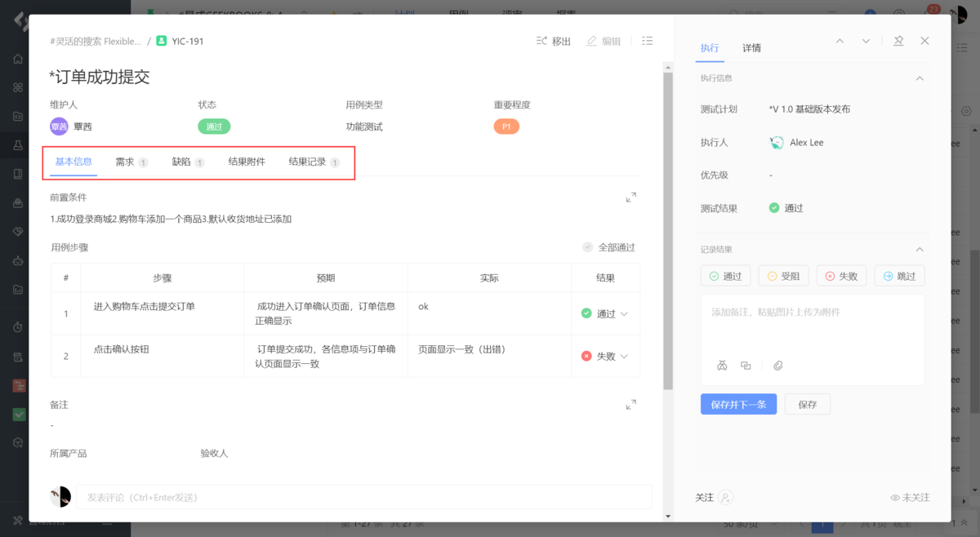
Task: Switch to the 结果附件 tab
Action: pyautogui.click(x=247, y=162)
